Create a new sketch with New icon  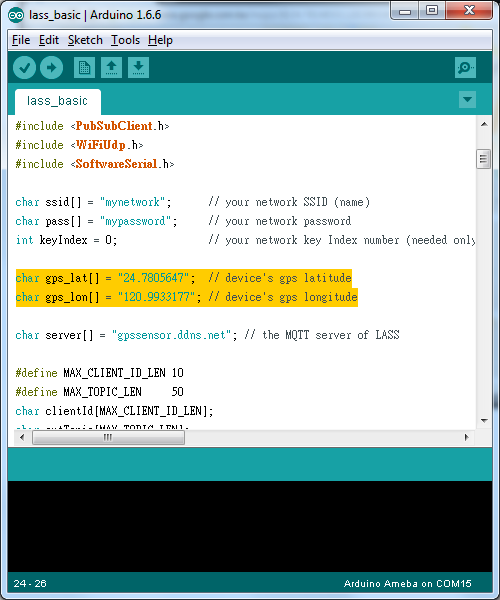84,68
